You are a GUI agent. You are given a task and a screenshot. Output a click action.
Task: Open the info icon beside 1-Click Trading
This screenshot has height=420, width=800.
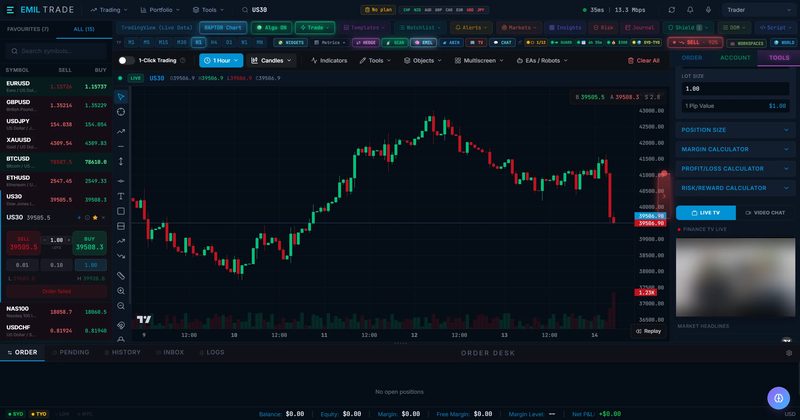click(183, 60)
